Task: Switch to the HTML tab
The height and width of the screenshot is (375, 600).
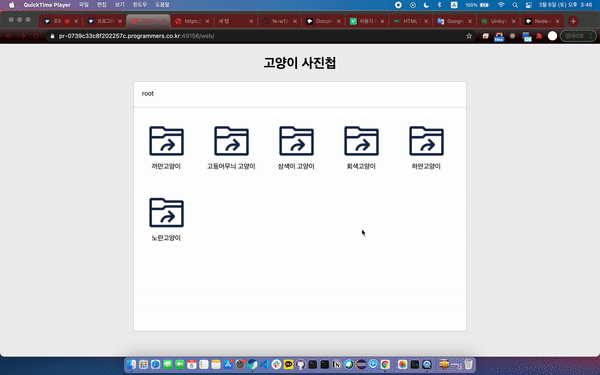Action: (x=411, y=21)
